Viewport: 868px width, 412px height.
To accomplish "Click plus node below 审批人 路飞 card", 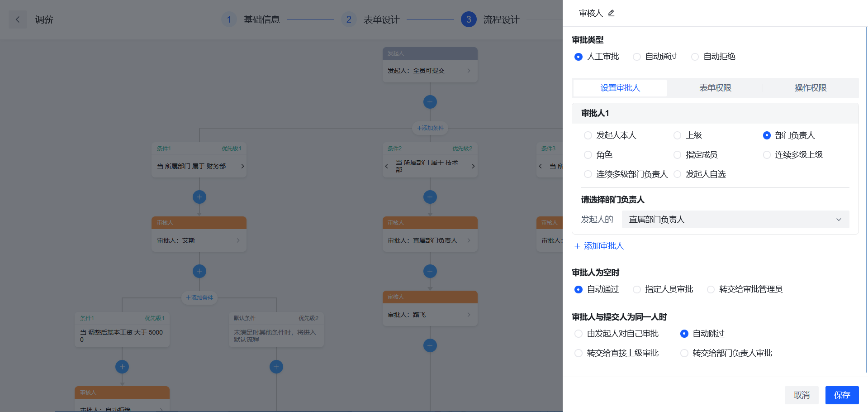I will [x=430, y=345].
